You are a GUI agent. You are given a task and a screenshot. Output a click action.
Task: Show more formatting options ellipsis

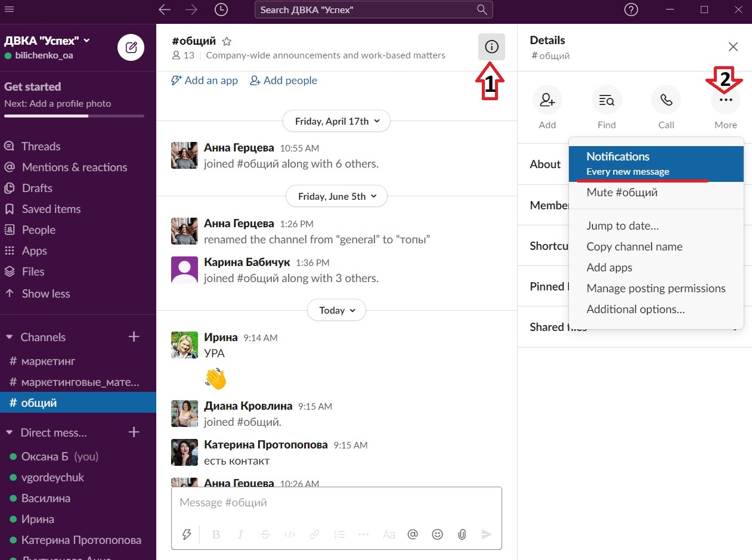363,534
